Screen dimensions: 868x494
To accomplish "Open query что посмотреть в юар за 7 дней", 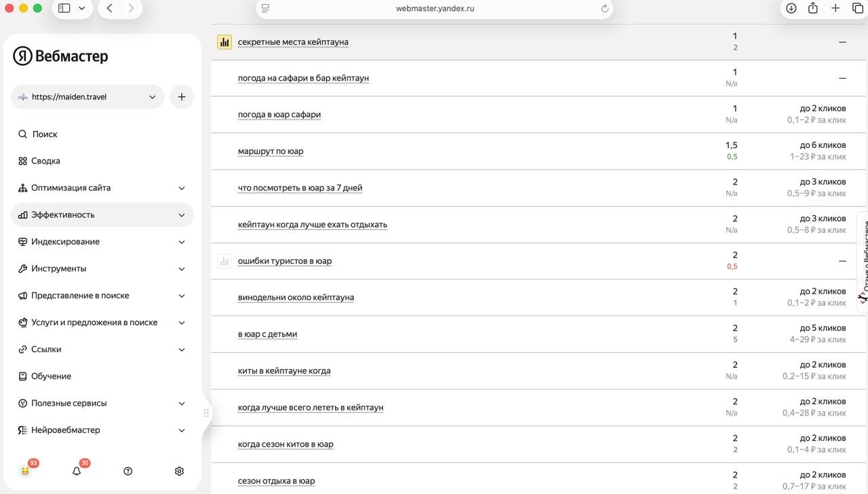I will (300, 188).
